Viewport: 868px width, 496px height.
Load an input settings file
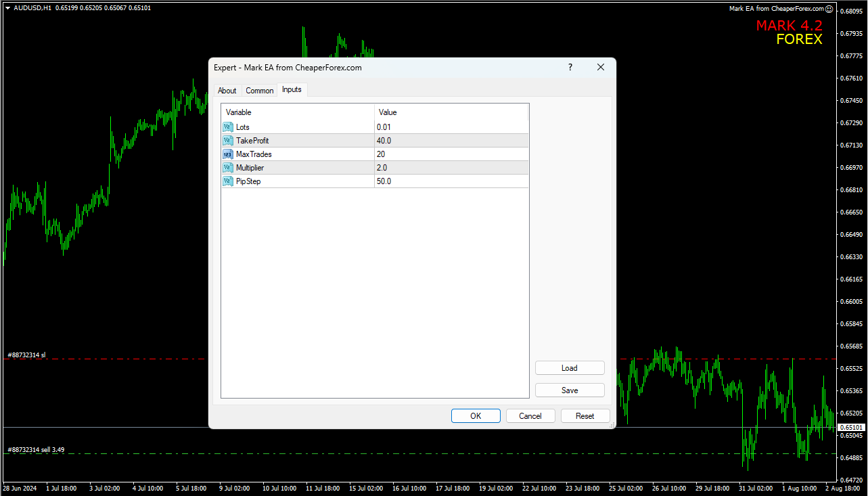tap(570, 368)
